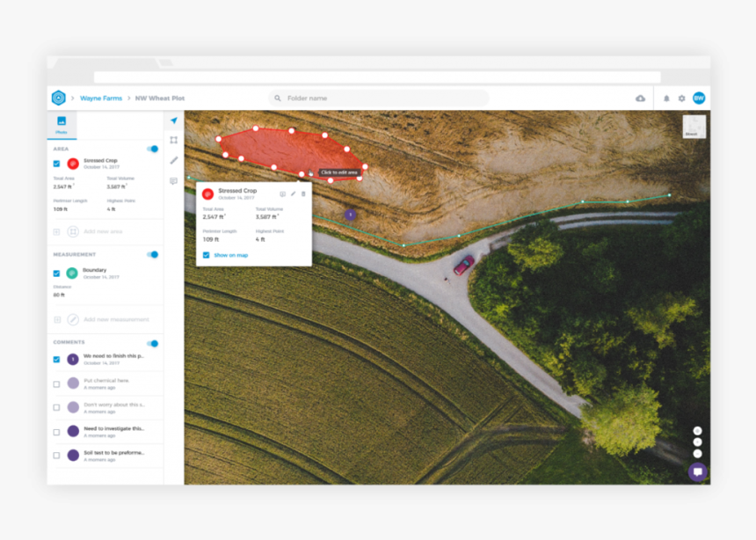Click the cloud upload icon
Image resolution: width=756 pixels, height=540 pixels.
[640, 99]
